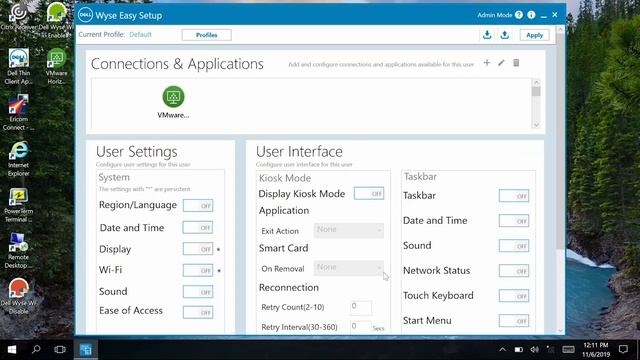Edit the selected connection with pencil icon
Image resolution: width=640 pixels, height=360 pixels.
click(x=501, y=63)
